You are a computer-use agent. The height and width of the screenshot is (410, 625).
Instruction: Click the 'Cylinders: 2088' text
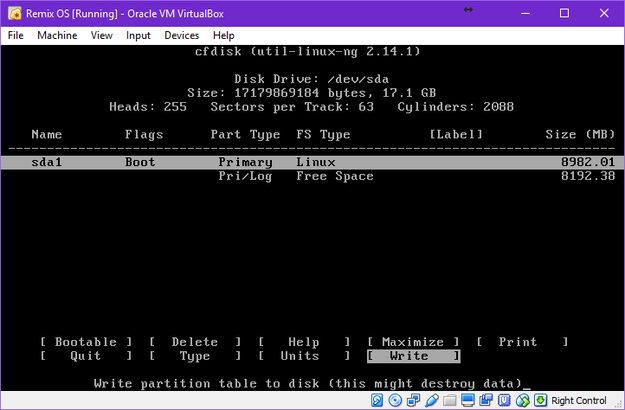coord(456,107)
